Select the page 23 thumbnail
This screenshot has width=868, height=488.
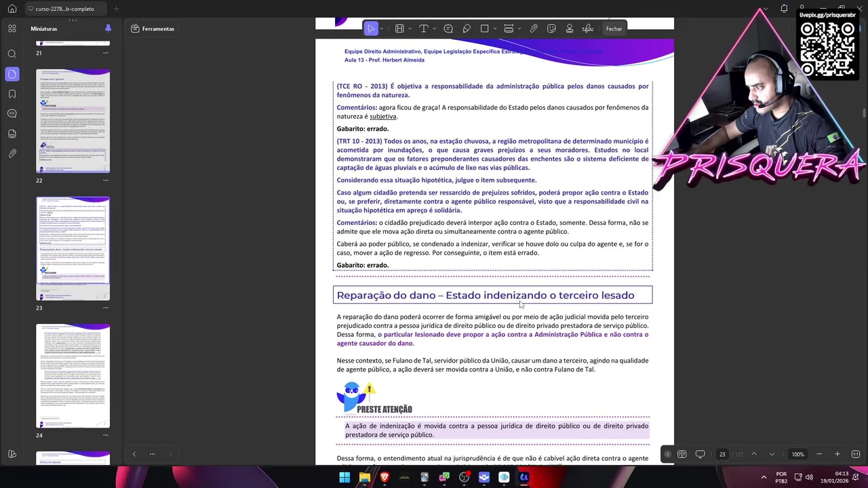click(x=73, y=248)
